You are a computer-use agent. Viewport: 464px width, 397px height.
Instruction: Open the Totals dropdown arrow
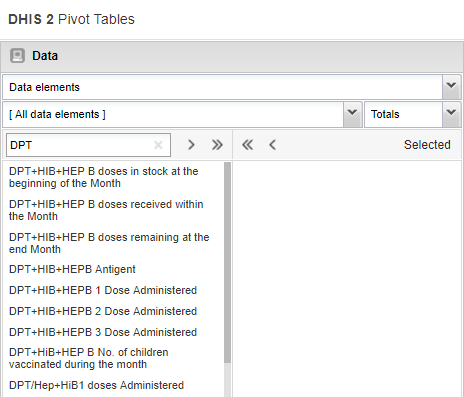pos(452,114)
